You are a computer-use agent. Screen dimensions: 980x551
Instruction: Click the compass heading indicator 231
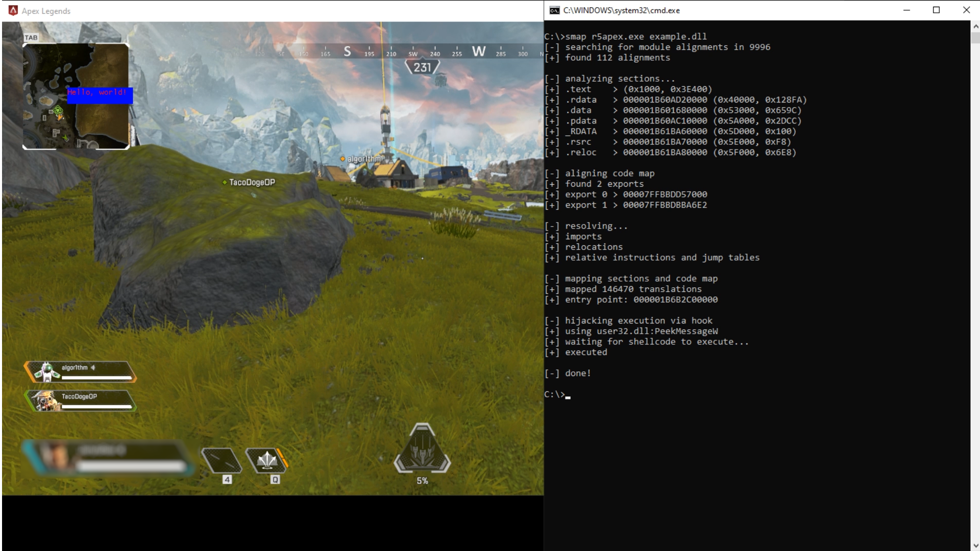[x=422, y=67]
